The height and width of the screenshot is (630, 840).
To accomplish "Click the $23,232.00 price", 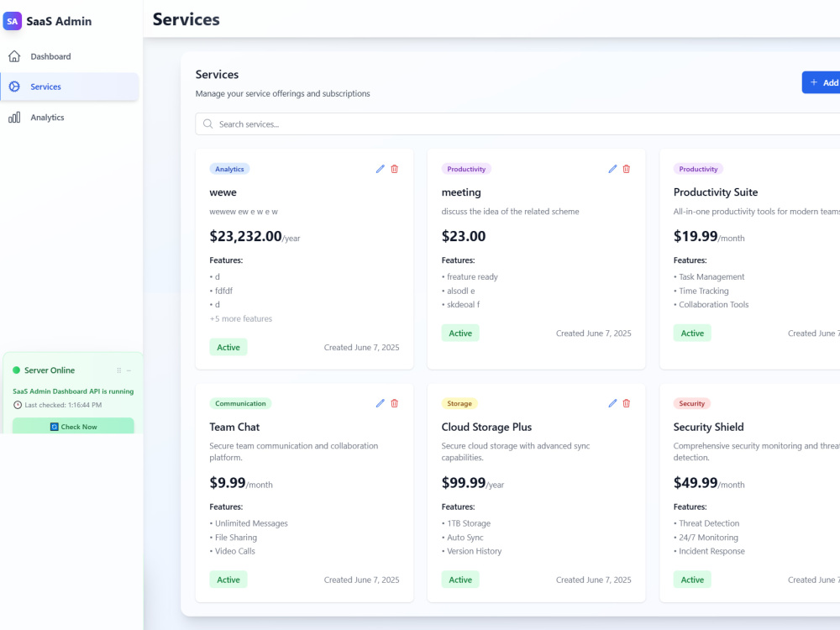I will point(245,236).
